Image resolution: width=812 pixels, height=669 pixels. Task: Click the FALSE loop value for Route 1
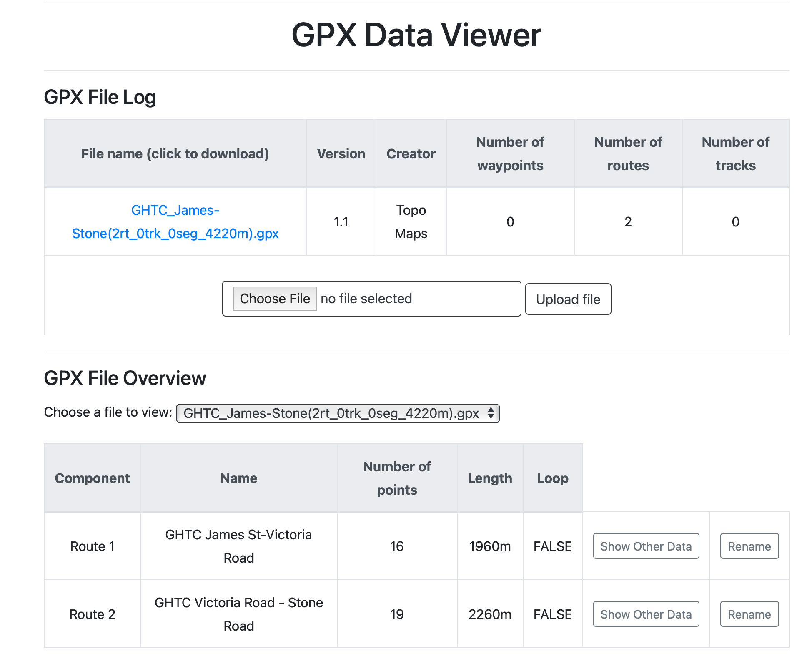point(552,546)
